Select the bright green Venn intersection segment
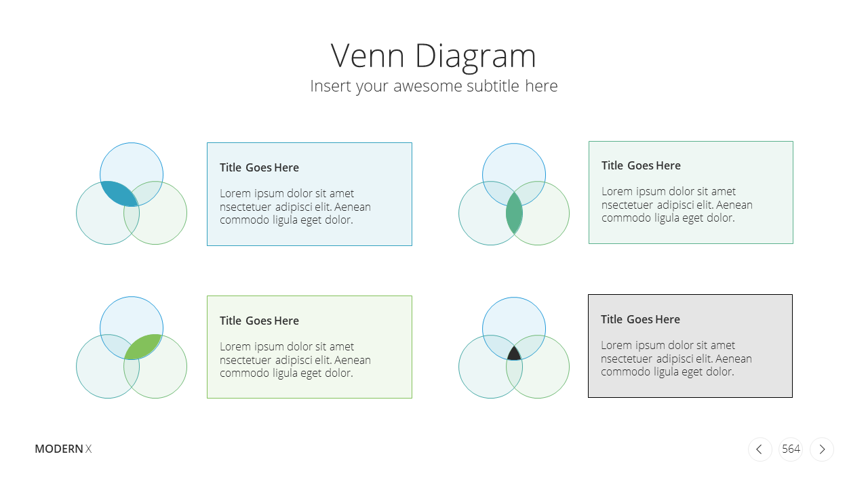 click(x=144, y=346)
